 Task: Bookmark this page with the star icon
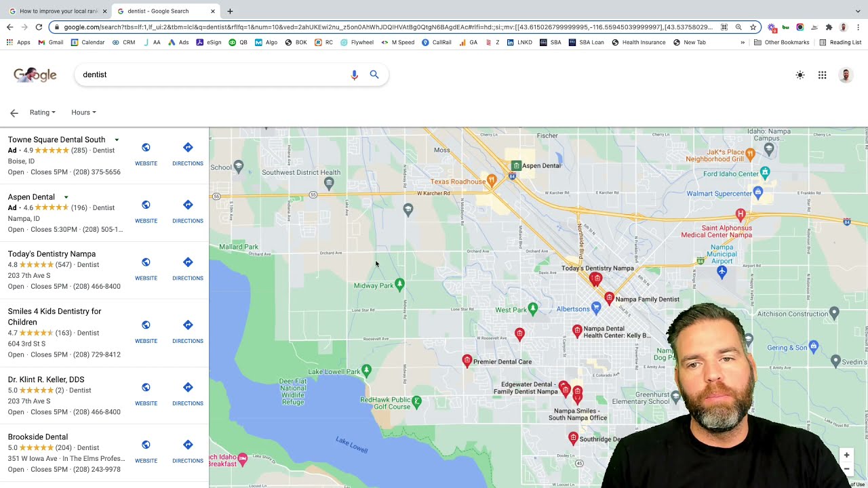click(753, 27)
